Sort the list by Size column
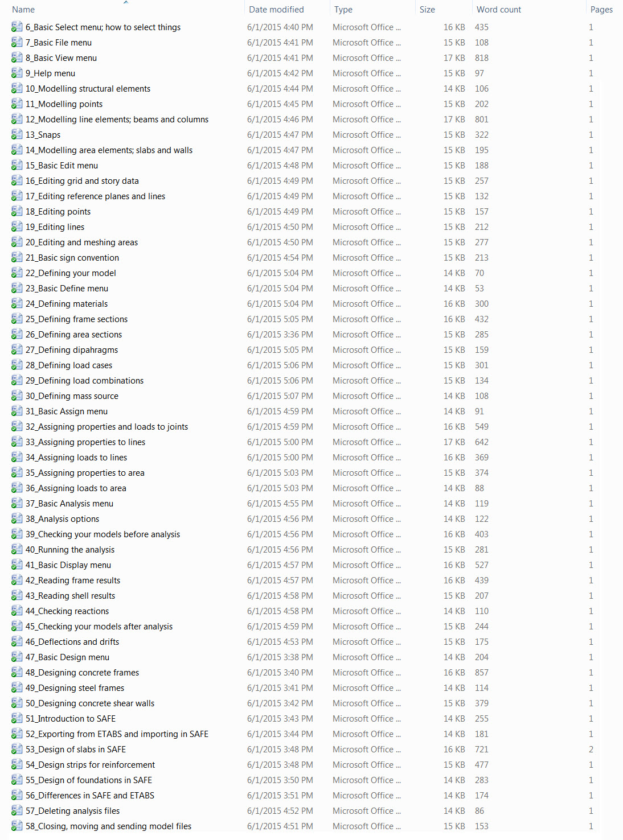The height and width of the screenshot is (840, 623). click(x=427, y=10)
